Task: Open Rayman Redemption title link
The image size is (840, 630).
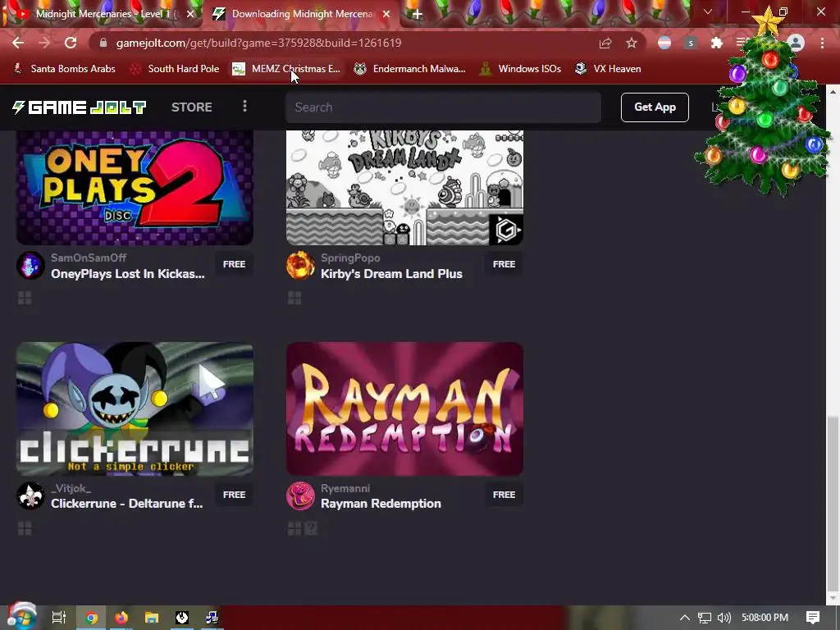Action: coord(381,504)
